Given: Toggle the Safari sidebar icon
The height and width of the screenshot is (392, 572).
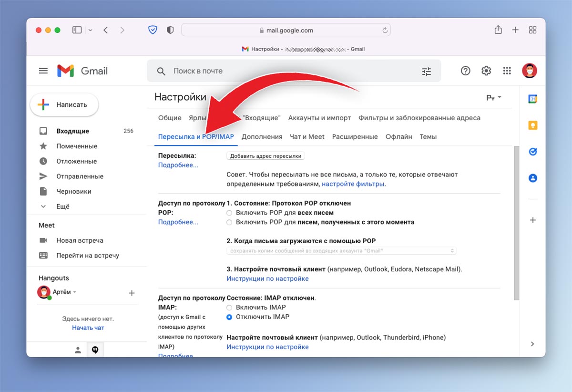Looking at the screenshot, I should (77, 30).
